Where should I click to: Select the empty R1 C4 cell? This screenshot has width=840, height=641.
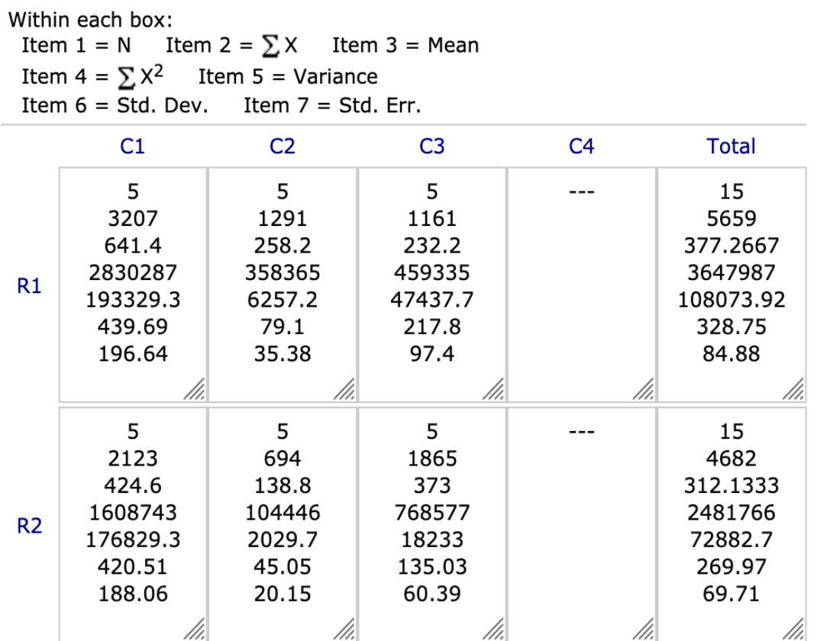point(583,282)
